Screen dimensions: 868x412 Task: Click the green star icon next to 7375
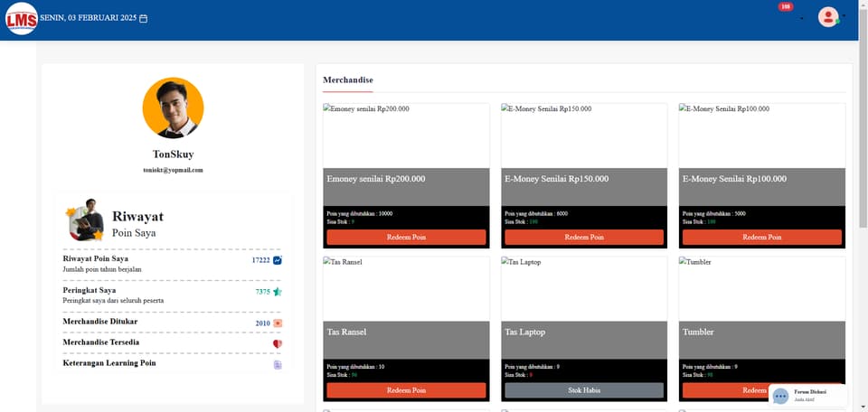point(278,292)
